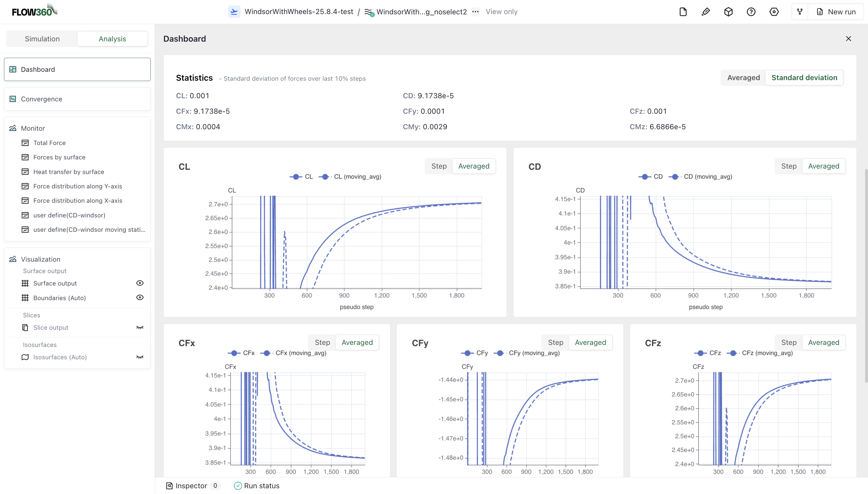868x494 pixels.
Task: Toggle visibility of Surface output
Action: (x=140, y=283)
